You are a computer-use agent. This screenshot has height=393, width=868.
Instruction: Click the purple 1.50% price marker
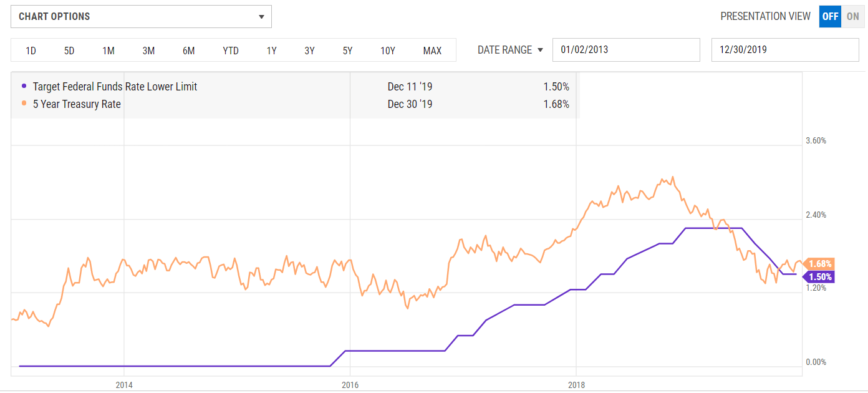(x=822, y=276)
